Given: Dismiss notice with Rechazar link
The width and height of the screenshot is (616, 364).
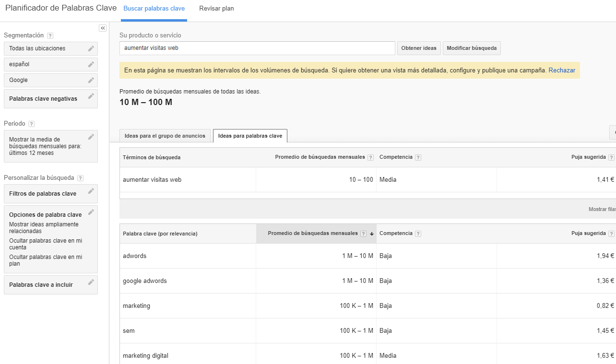Looking at the screenshot, I should coord(562,70).
